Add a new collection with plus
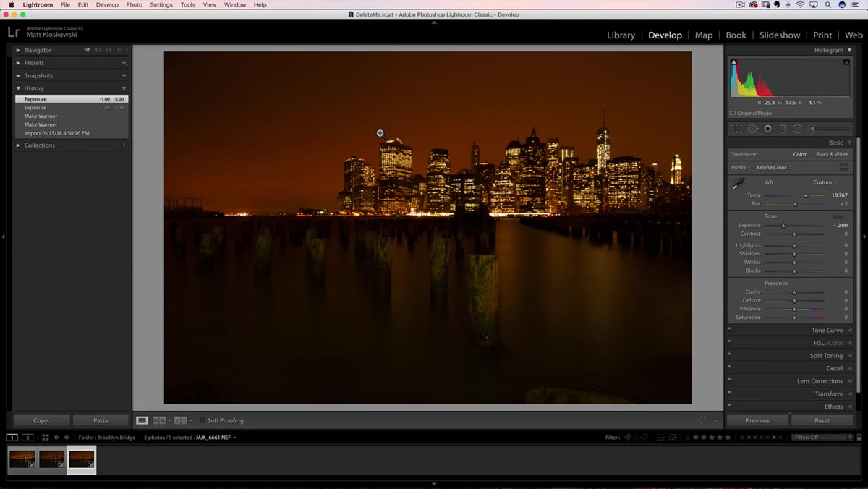This screenshot has height=489, width=868. 124,145
